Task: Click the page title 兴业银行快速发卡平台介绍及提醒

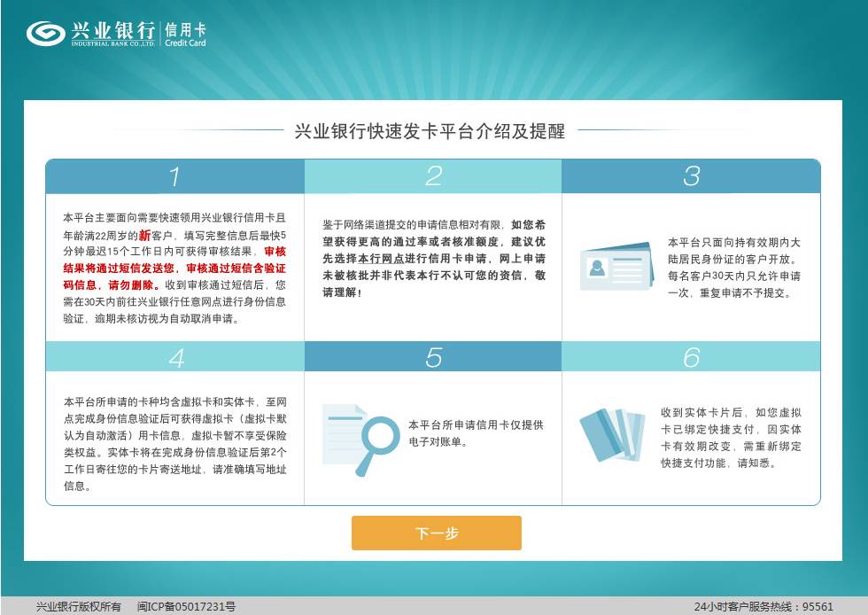Action: (430, 131)
